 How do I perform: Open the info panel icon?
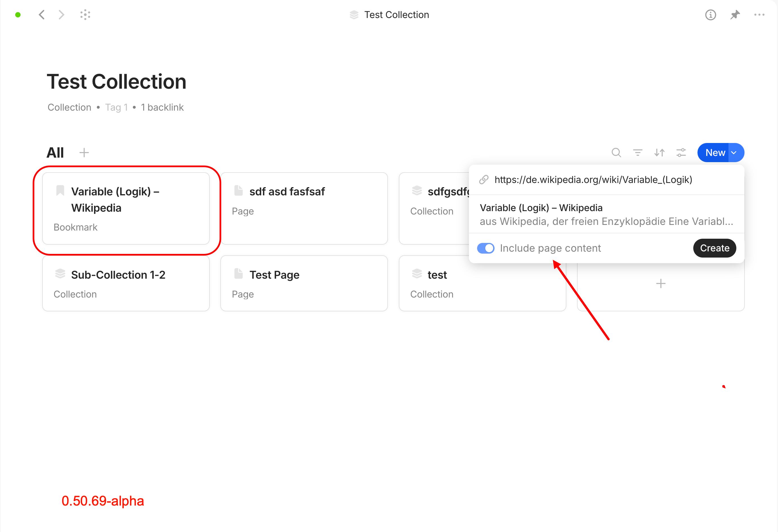pyautogui.click(x=710, y=15)
